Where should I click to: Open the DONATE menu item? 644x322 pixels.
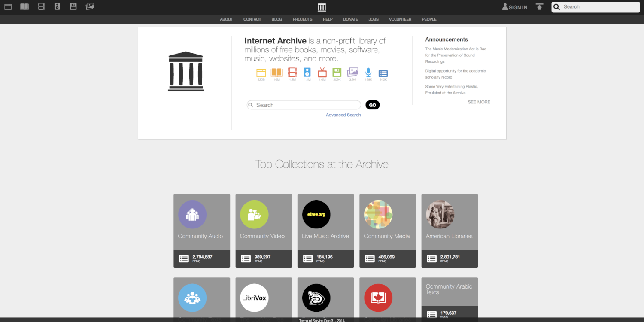coord(350,19)
